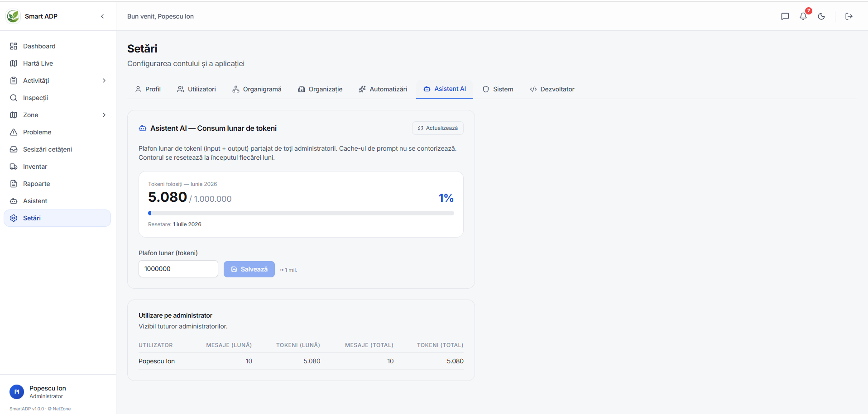Click the Asistent robot icon in sidebar

click(x=14, y=201)
